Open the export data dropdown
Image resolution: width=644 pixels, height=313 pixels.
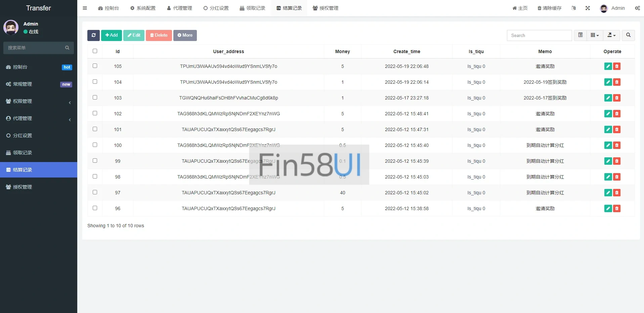click(611, 35)
